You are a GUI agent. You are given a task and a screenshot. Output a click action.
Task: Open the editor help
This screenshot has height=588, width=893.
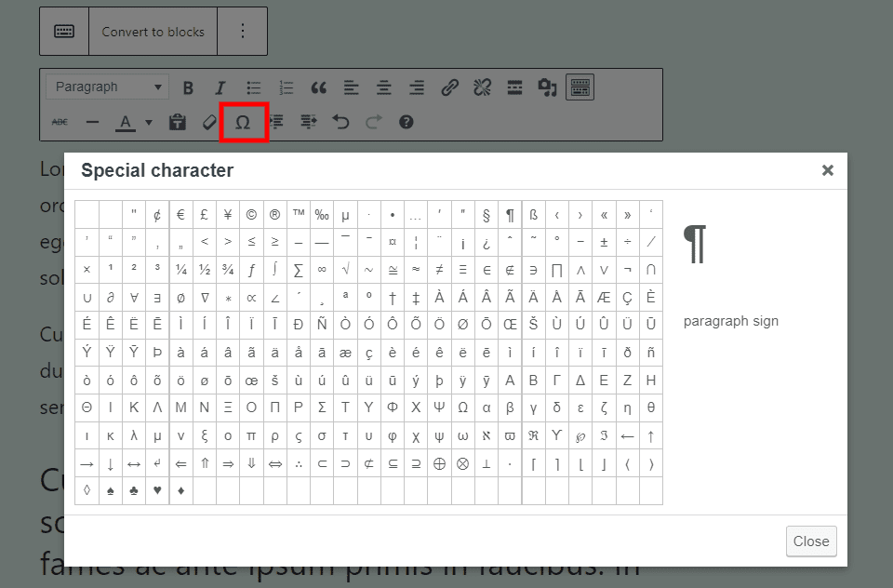(406, 122)
